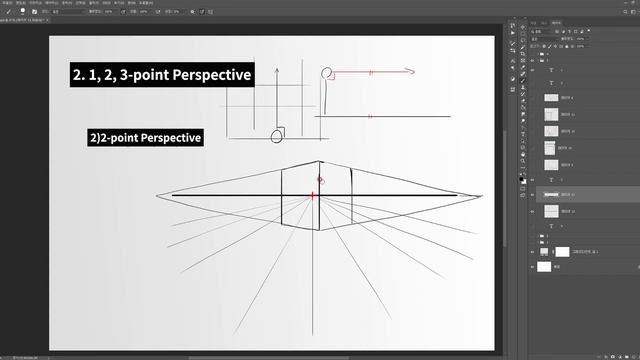This screenshot has height=360, width=640.
Task: Open the Image menu
Action: [36, 3]
